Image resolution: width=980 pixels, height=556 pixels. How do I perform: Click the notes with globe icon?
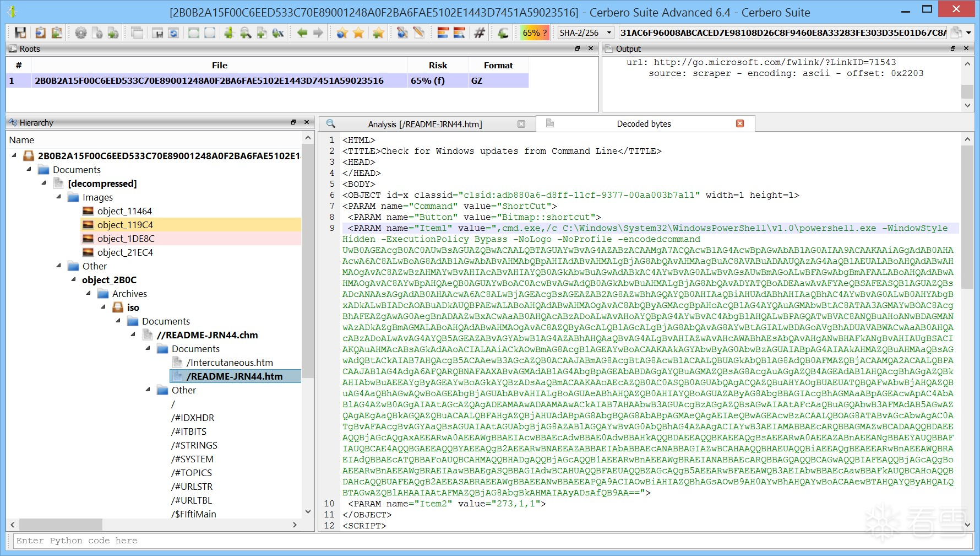(402, 33)
